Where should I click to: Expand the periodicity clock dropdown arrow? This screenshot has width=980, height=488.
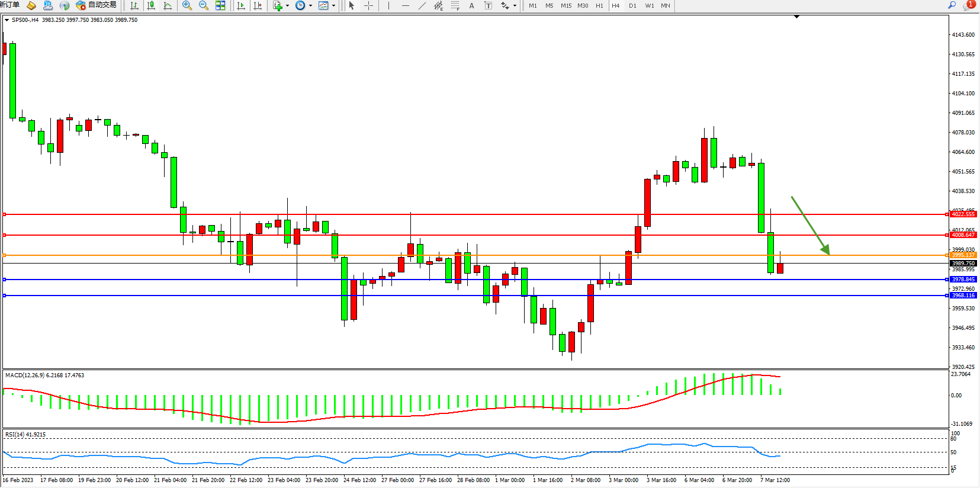coord(310,6)
